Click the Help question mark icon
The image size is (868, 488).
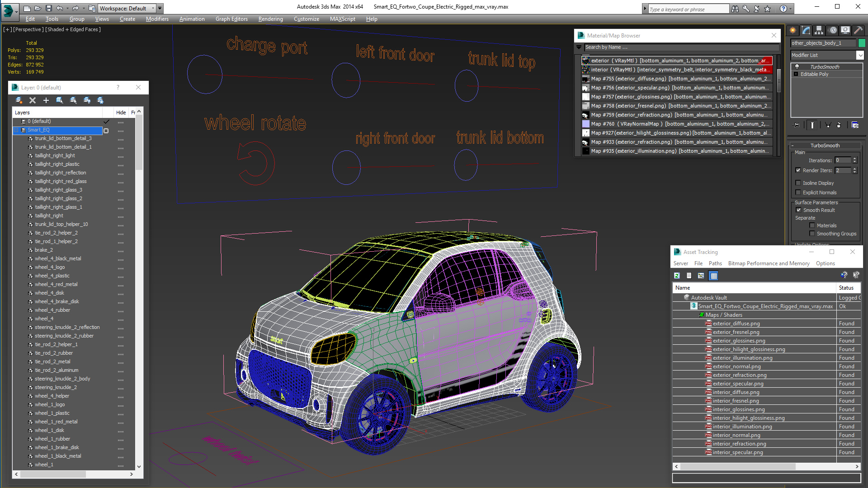783,9
